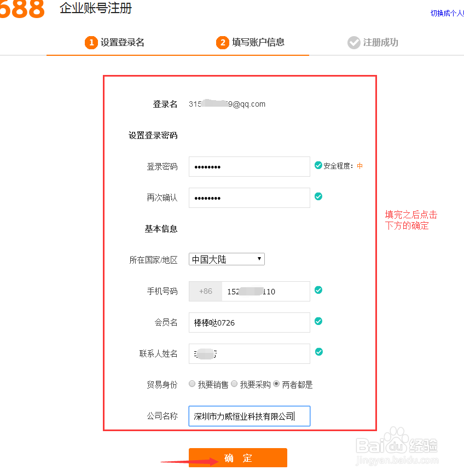Go back to the 设置登录名 tab
The image size is (464, 476).
pyautogui.click(x=120, y=43)
